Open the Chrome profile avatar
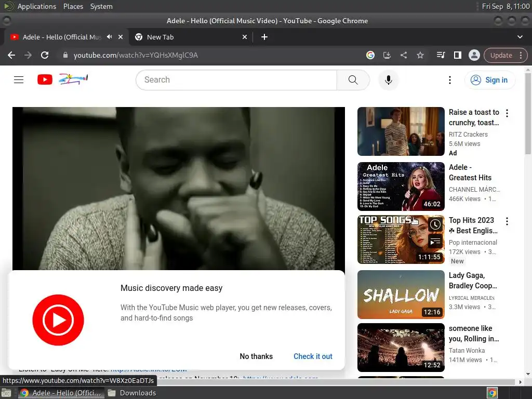532x399 pixels. pos(474,55)
